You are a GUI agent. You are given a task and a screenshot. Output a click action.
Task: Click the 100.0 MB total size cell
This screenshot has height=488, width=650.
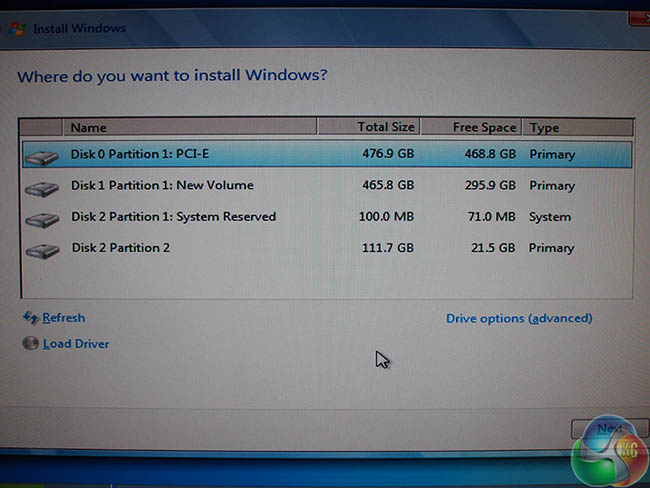point(386,216)
